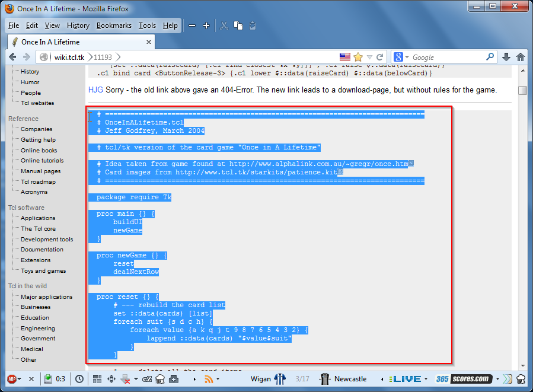Viewport: 533px width, 392px height.
Task: Click into the Google search field
Action: click(447, 57)
